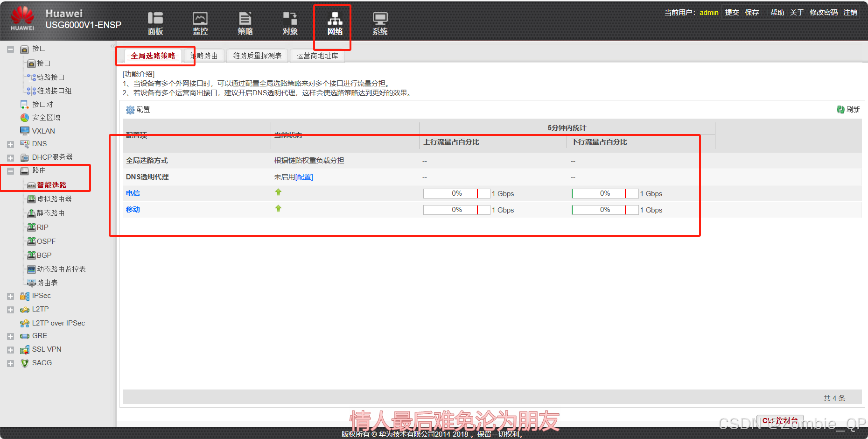Click the IPSec icon in sidebar

25,296
